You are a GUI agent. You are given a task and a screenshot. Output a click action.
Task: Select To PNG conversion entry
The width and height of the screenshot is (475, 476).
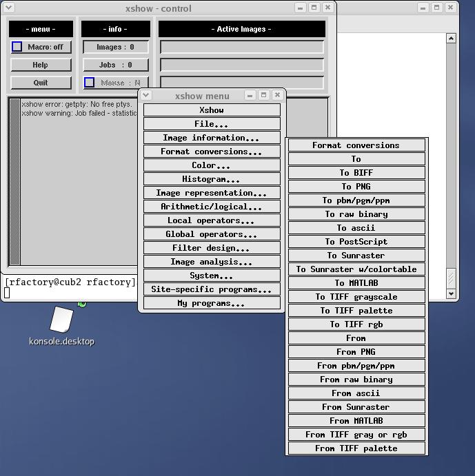pos(356,187)
